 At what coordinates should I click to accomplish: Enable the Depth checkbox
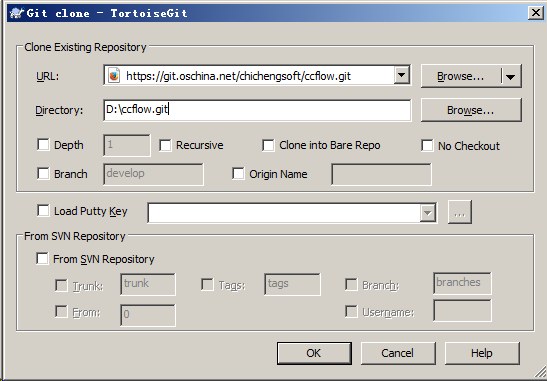pos(43,144)
